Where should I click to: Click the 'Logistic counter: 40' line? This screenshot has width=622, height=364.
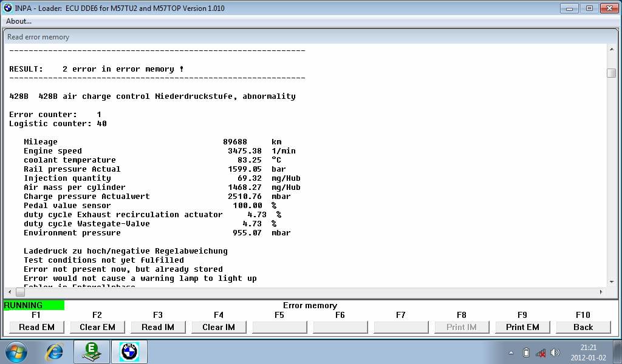(58, 124)
